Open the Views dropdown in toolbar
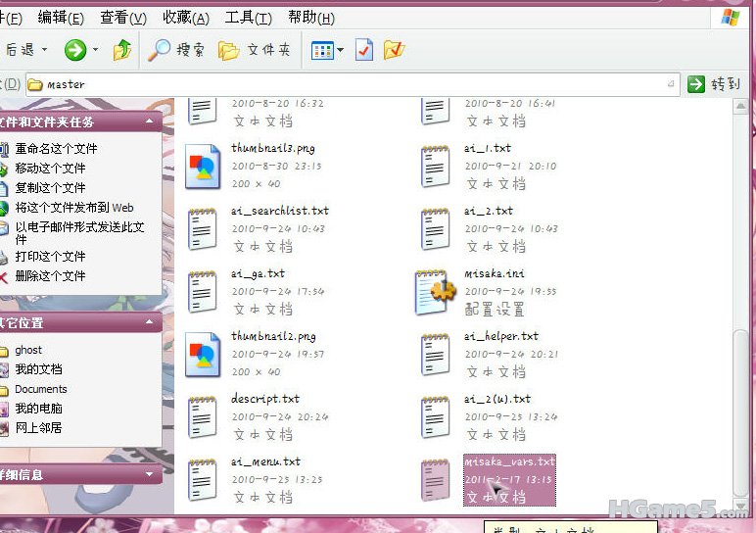This screenshot has height=533, width=756. pyautogui.click(x=327, y=50)
